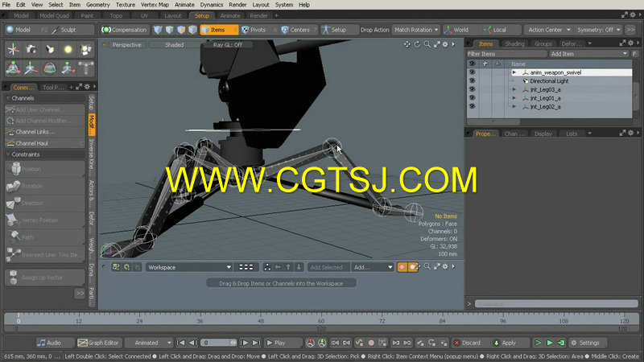This screenshot has width=644, height=362.
Task: Click the schematic grid layout icon
Action: 246,267
